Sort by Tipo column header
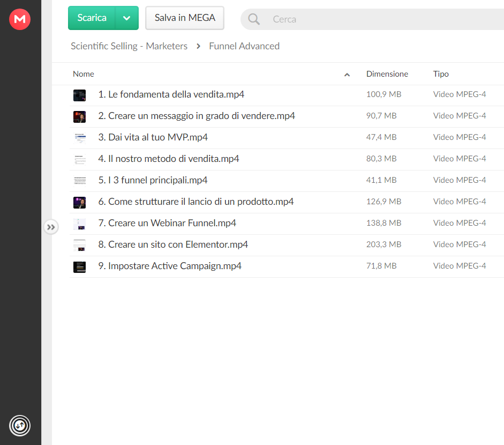This screenshot has width=504, height=445. tap(441, 74)
